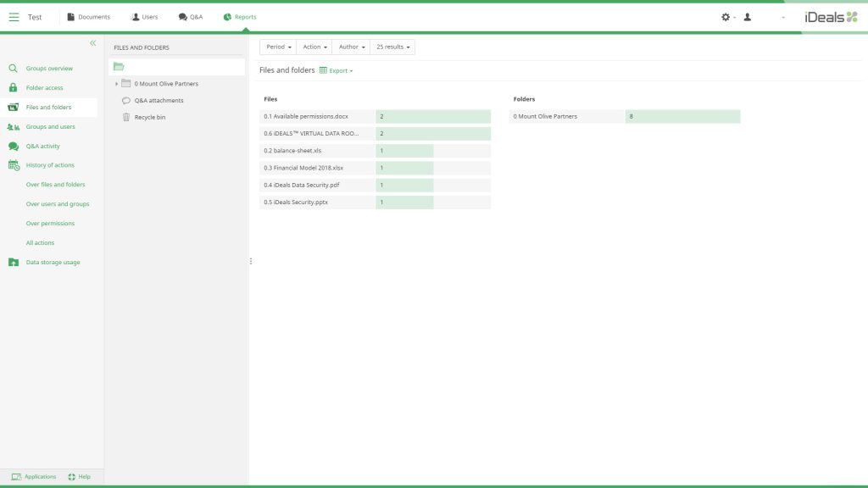Click the Groups overview magnifier icon
This screenshot has width=868, height=488.
point(13,69)
